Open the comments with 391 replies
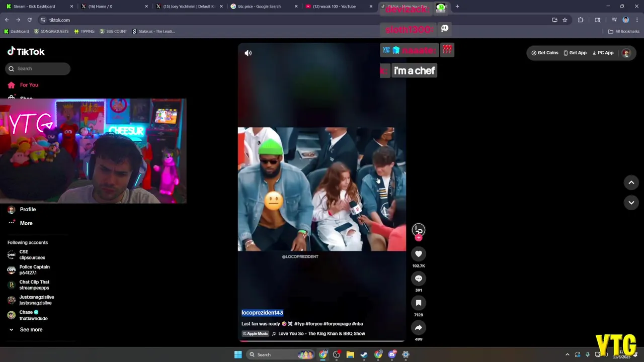644x362 pixels. tap(418, 279)
